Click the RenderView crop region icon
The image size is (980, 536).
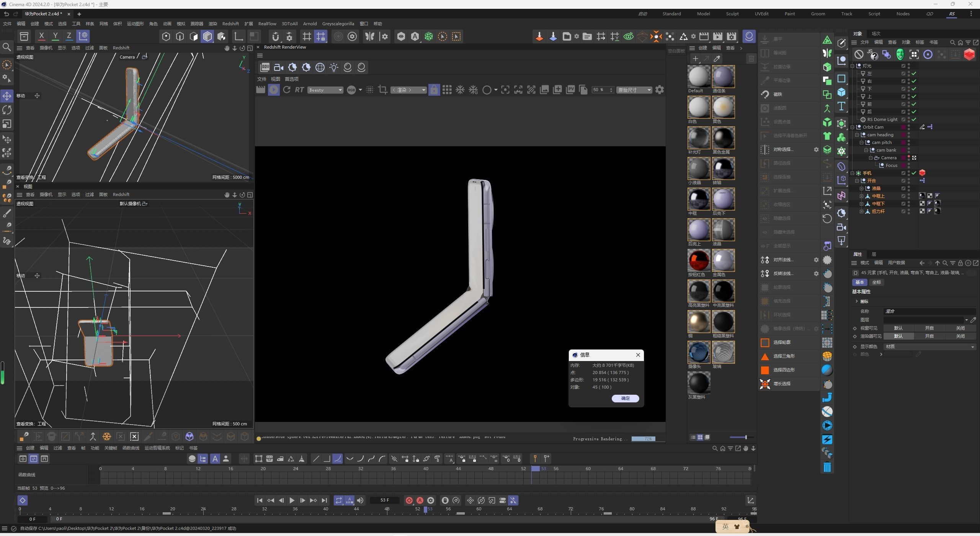click(382, 90)
